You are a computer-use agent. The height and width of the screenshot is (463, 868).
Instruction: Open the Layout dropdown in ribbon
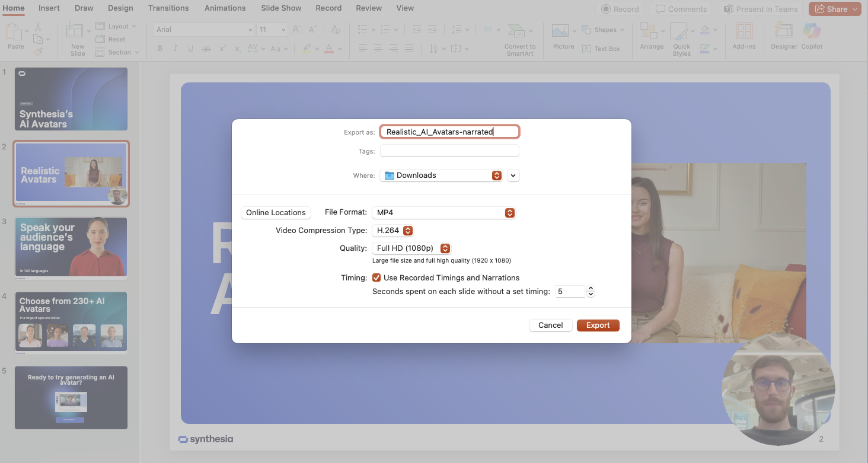tap(116, 26)
